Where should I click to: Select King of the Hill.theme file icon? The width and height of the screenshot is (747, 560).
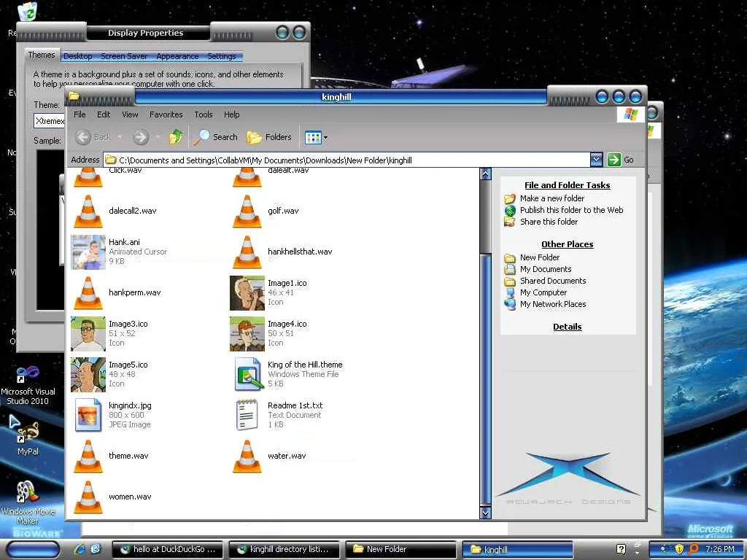(x=248, y=374)
